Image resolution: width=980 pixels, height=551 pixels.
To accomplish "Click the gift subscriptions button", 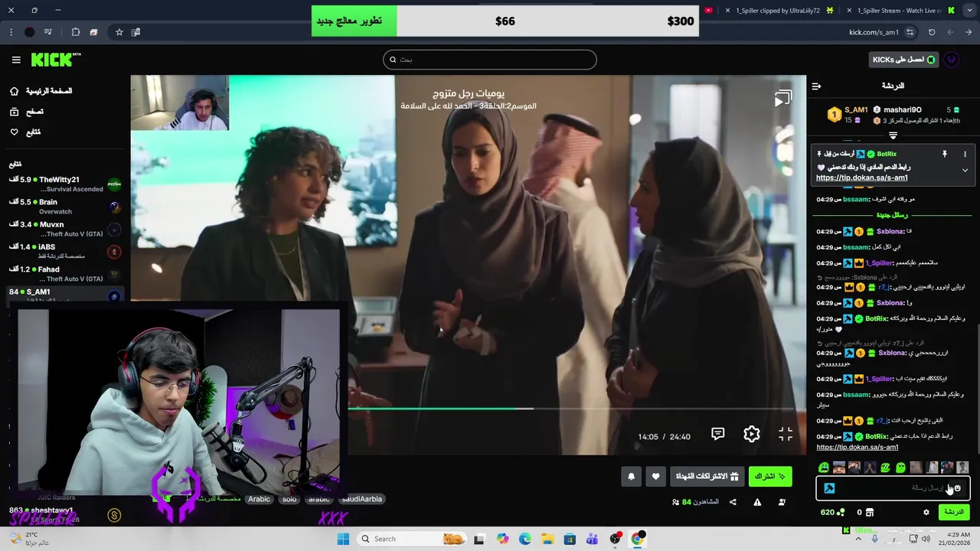I will [707, 476].
